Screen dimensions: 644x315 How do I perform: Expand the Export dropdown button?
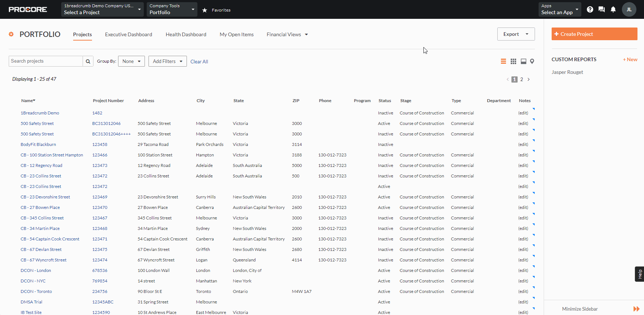point(516,34)
